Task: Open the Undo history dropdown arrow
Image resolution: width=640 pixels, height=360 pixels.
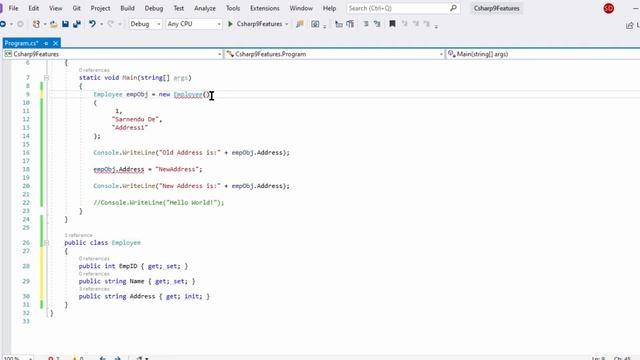Action: coord(101,24)
